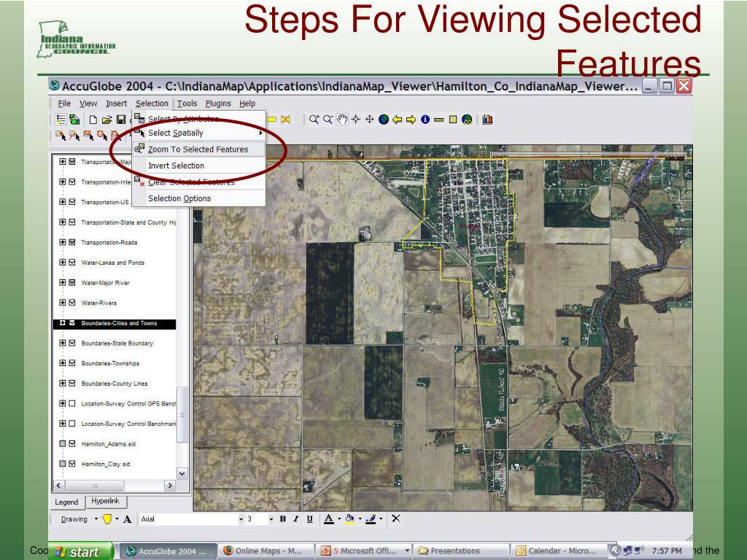Expand Water-Rivers layer node
Image resolution: width=747 pixels, height=560 pixels.
coord(63,303)
